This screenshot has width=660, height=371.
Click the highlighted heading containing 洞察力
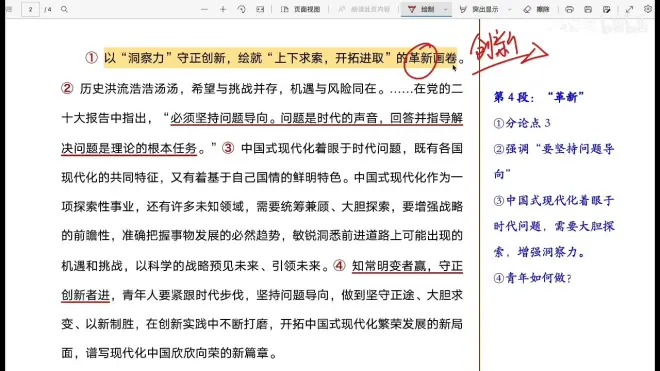280,58
